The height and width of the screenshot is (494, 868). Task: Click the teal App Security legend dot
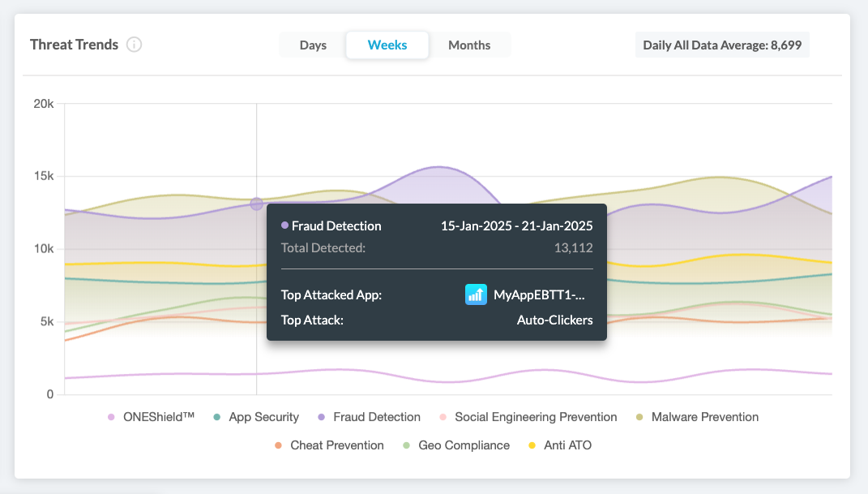point(217,417)
